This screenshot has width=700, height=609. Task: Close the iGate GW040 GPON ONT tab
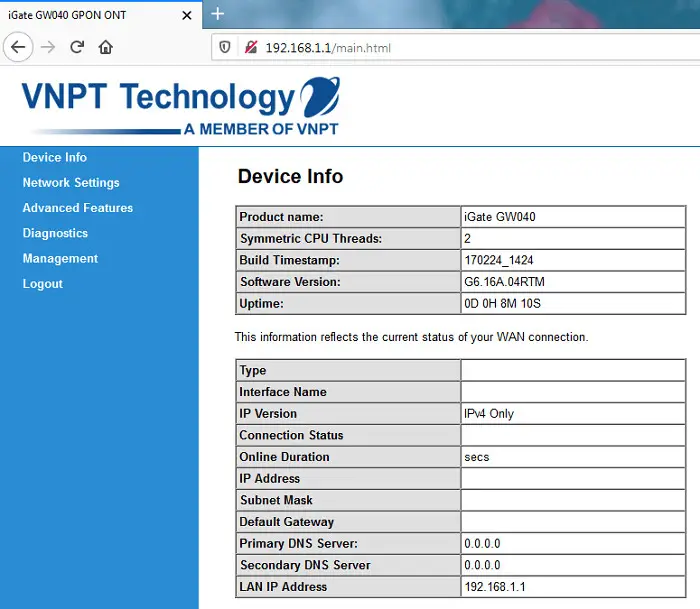click(187, 15)
